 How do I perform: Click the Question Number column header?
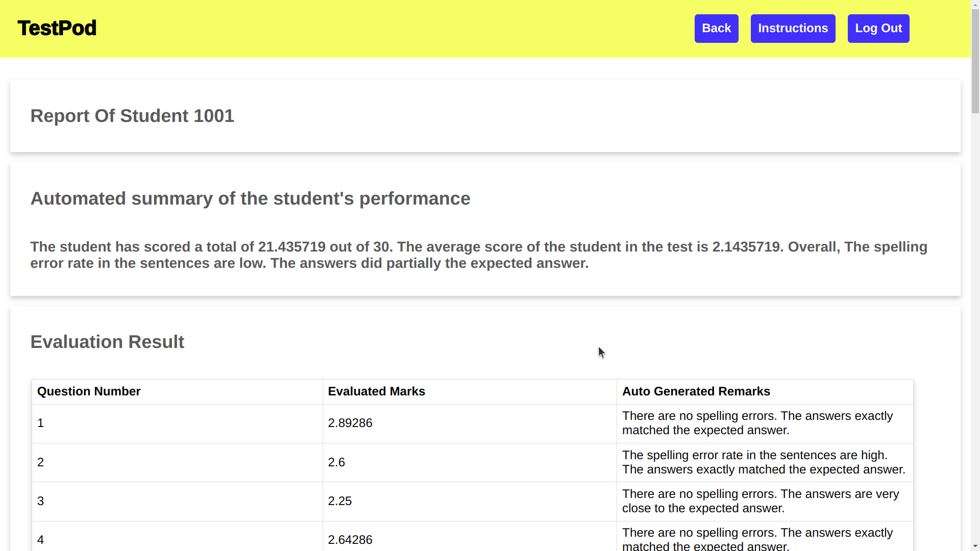89,391
